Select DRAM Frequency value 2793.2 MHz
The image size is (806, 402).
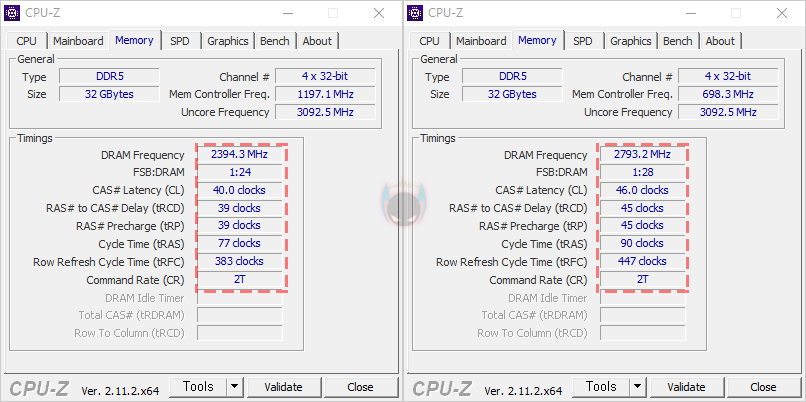click(x=643, y=154)
